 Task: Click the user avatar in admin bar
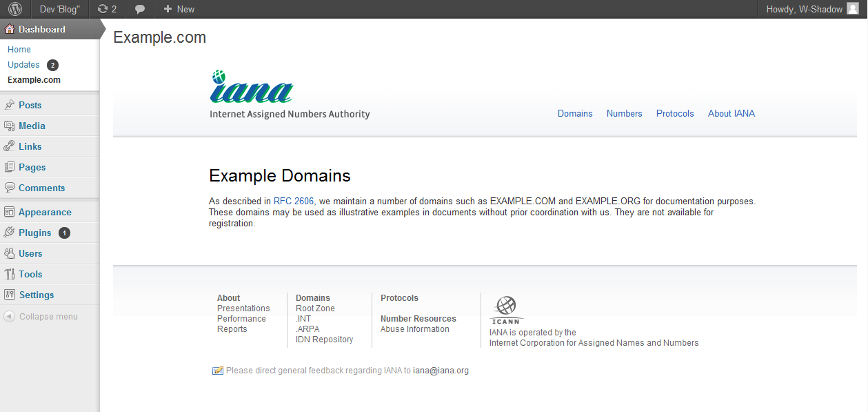(x=853, y=9)
